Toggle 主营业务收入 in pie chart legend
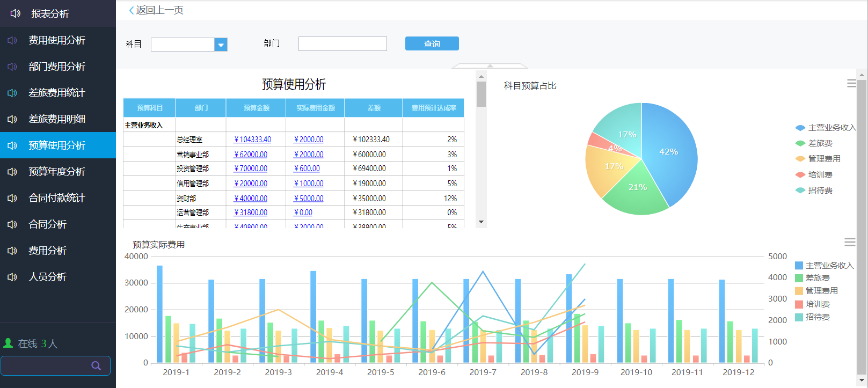The image size is (868, 388). pyautogui.click(x=825, y=128)
